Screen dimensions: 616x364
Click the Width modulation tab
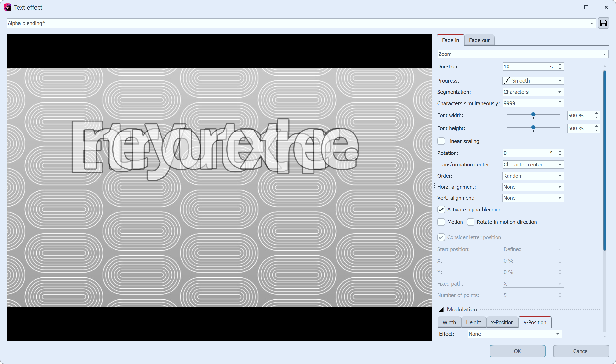point(449,322)
